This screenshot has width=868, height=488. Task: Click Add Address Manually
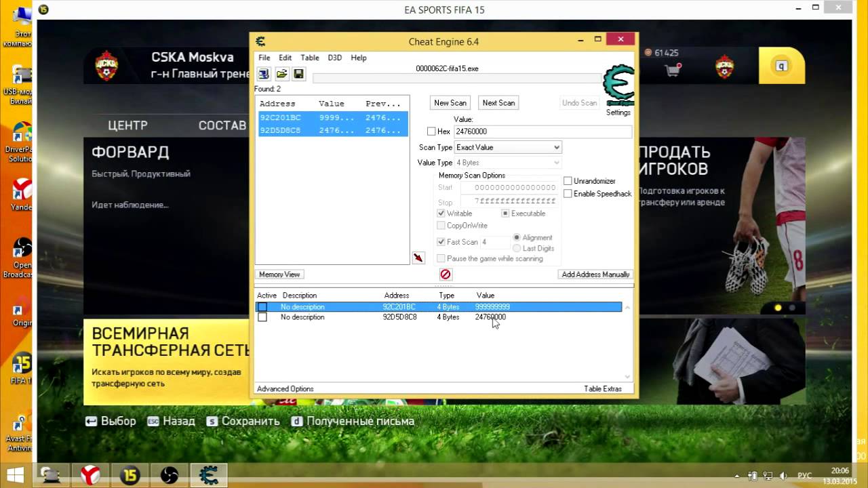point(595,274)
